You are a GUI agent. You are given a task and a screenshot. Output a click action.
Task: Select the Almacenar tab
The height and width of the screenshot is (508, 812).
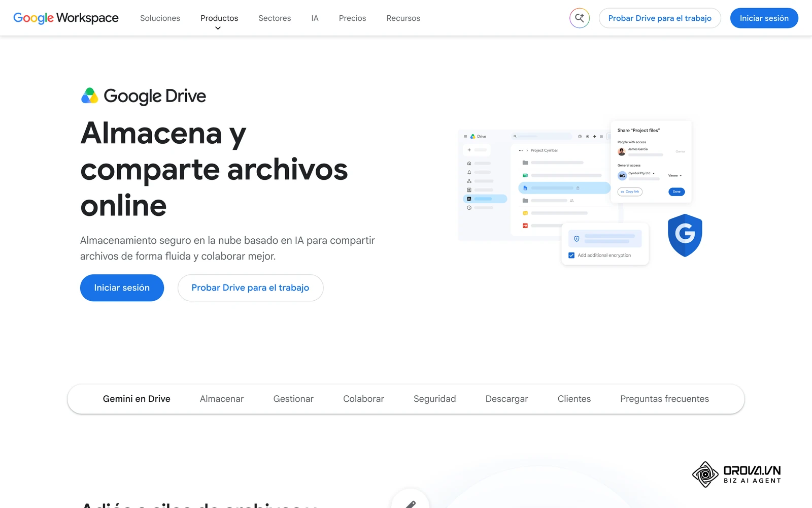222,399
